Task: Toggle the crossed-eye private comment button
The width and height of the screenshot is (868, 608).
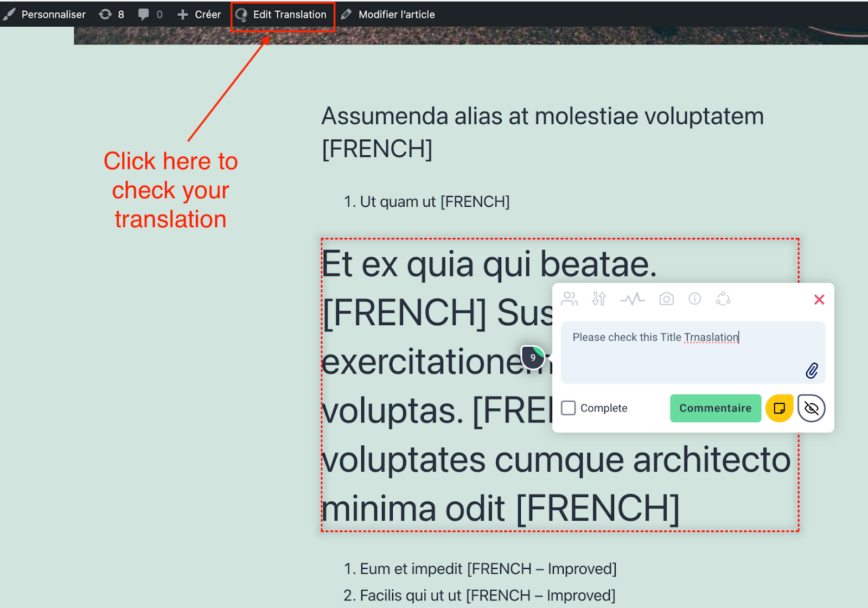Action: (x=811, y=408)
